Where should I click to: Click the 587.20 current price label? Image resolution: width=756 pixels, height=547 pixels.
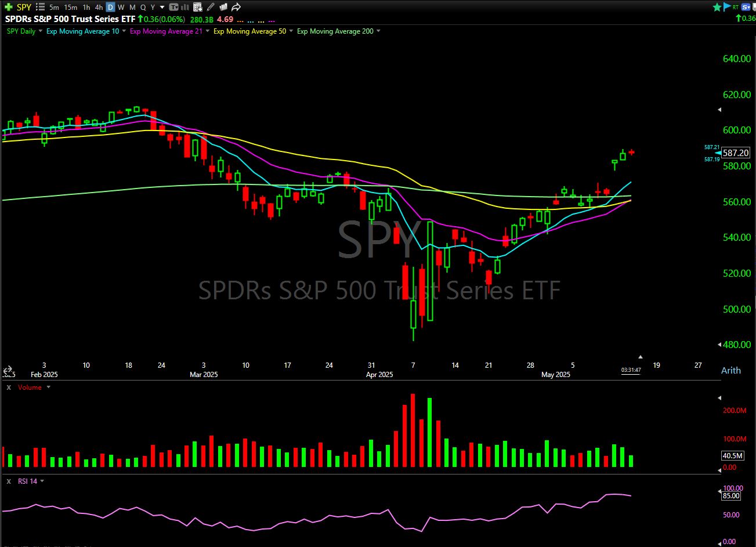pyautogui.click(x=736, y=153)
